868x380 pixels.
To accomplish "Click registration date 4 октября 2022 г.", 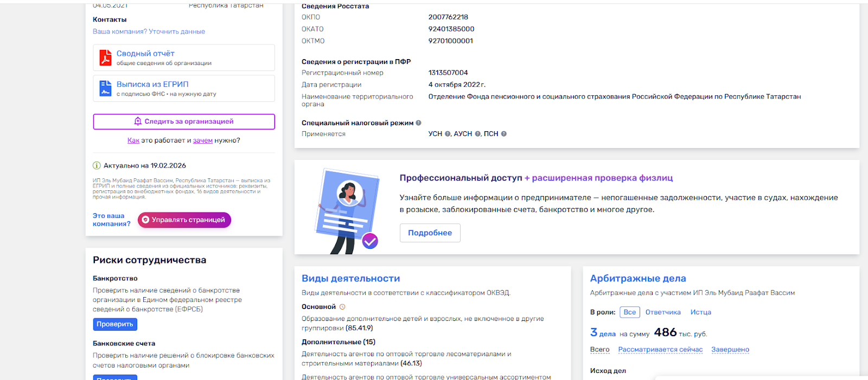I will pos(457,85).
